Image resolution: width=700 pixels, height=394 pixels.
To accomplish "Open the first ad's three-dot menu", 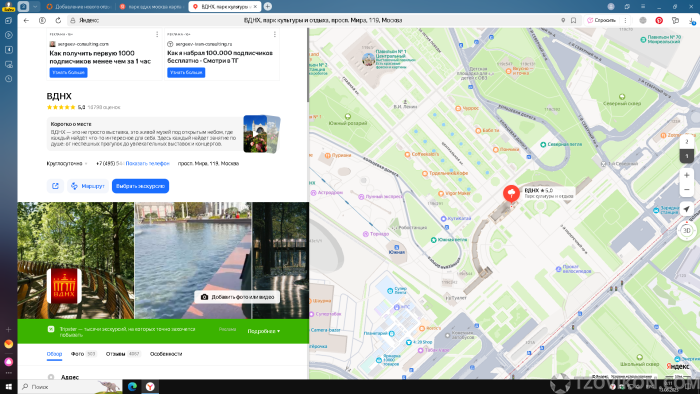I will pos(157,34).
